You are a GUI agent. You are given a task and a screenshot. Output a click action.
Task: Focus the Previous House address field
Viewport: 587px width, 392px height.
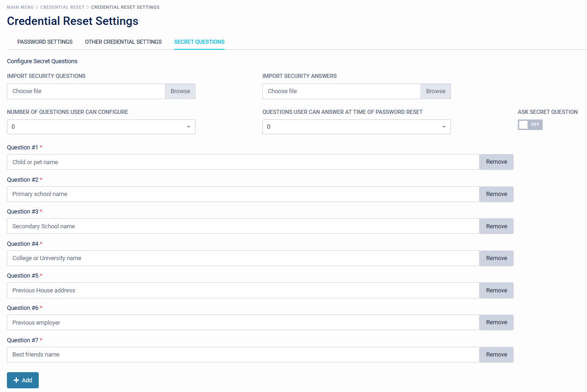[243, 291]
